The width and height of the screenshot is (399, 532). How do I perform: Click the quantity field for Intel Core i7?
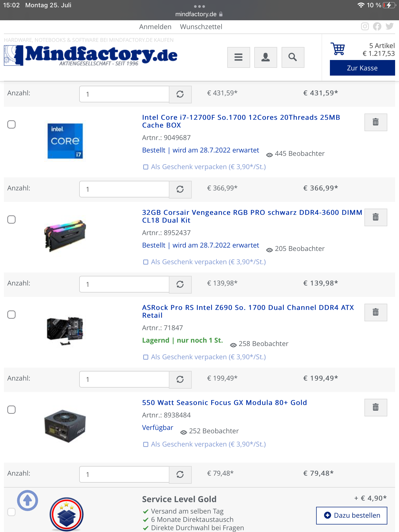click(x=124, y=189)
